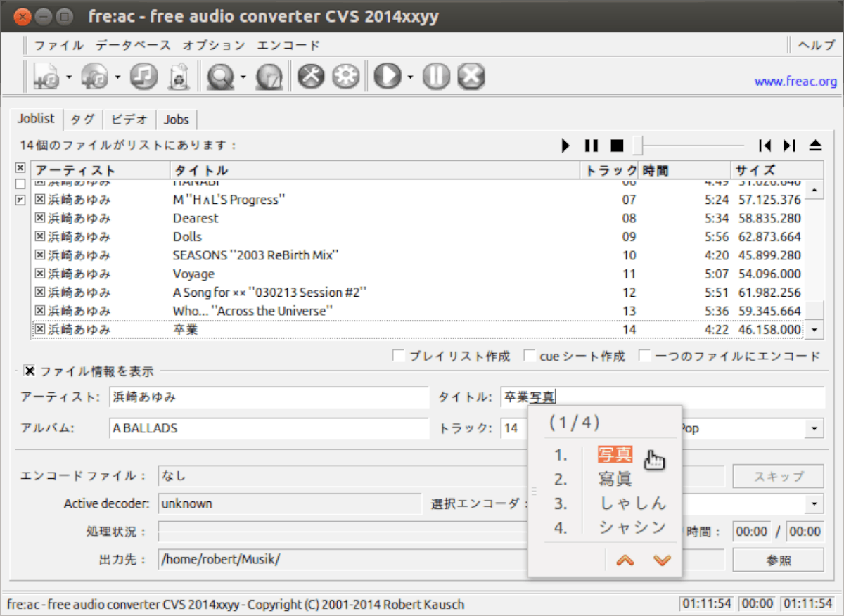Select 写真 from the IME candidate list
Image resolution: width=844 pixels, height=616 pixels.
pyautogui.click(x=615, y=454)
